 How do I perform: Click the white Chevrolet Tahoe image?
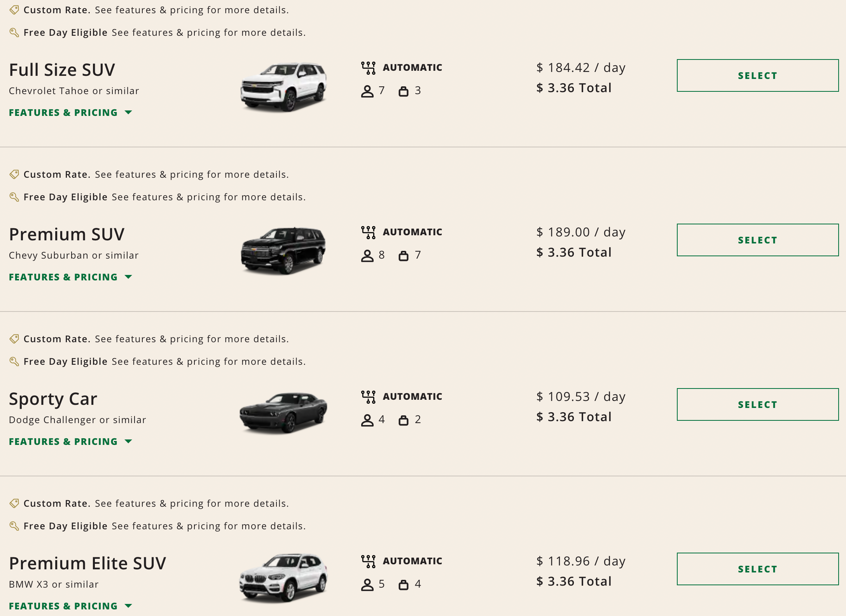[283, 86]
